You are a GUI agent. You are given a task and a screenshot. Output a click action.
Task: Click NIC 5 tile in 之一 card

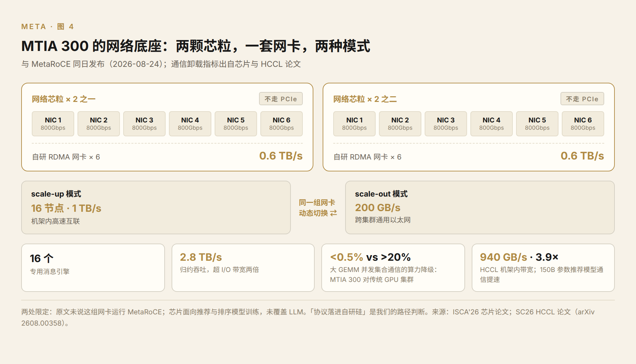(x=236, y=124)
